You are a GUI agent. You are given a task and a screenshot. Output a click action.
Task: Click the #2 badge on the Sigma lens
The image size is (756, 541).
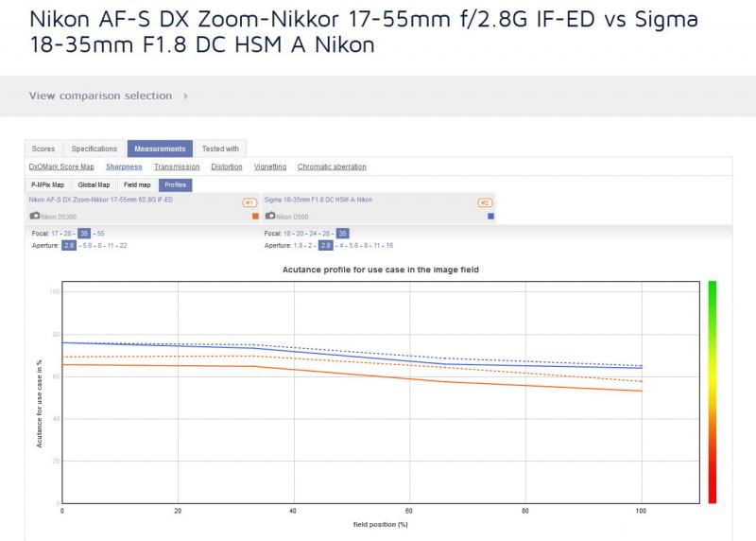pyautogui.click(x=485, y=202)
